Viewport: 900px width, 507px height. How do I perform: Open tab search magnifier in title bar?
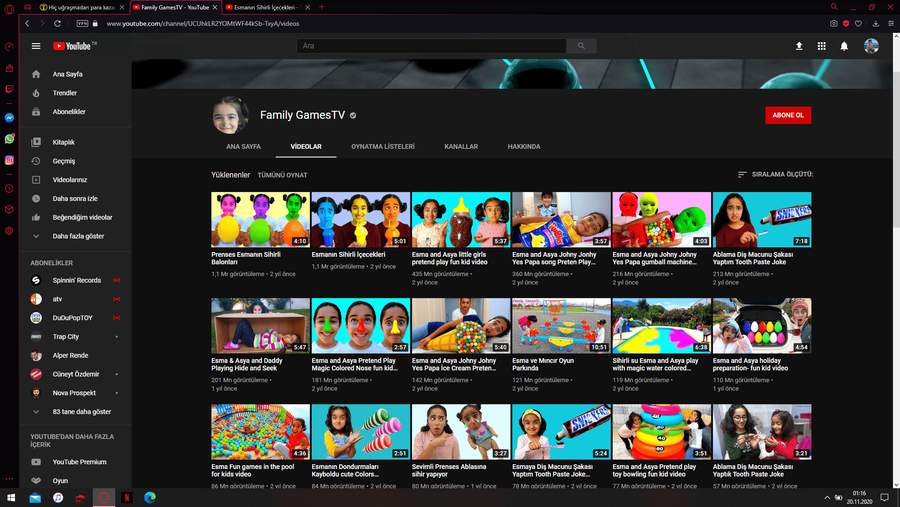point(834,7)
